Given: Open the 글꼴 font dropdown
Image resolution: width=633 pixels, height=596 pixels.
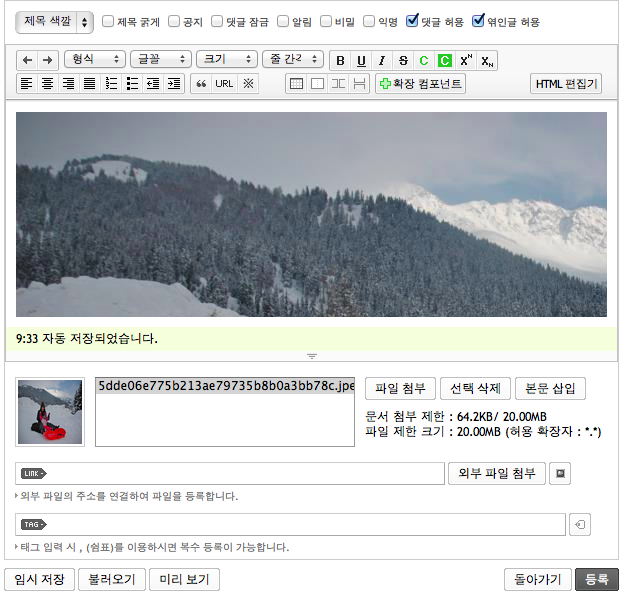Looking at the screenshot, I should pyautogui.click(x=159, y=60).
